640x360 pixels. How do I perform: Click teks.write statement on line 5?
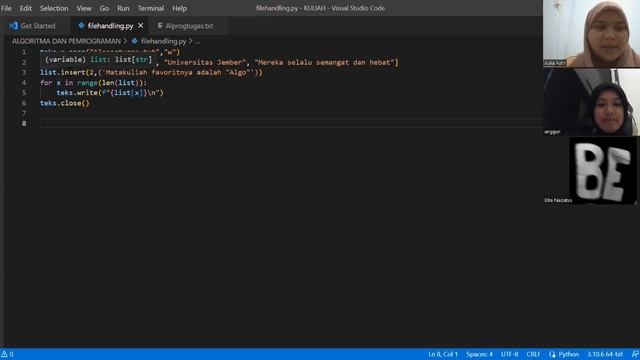point(110,93)
